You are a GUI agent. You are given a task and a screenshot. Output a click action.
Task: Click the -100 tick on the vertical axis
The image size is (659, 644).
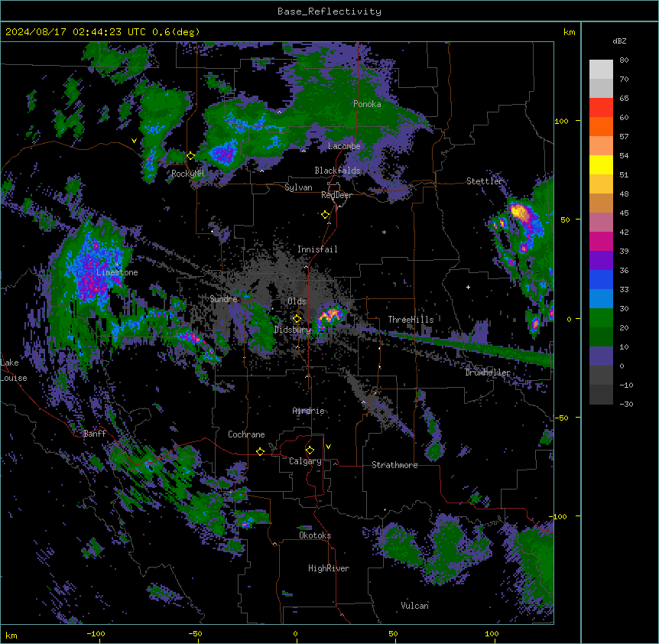click(x=558, y=516)
